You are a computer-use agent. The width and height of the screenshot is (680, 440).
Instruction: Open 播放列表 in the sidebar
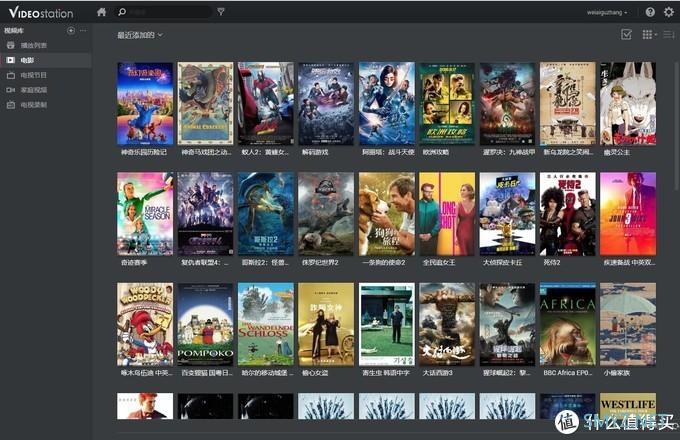point(46,45)
